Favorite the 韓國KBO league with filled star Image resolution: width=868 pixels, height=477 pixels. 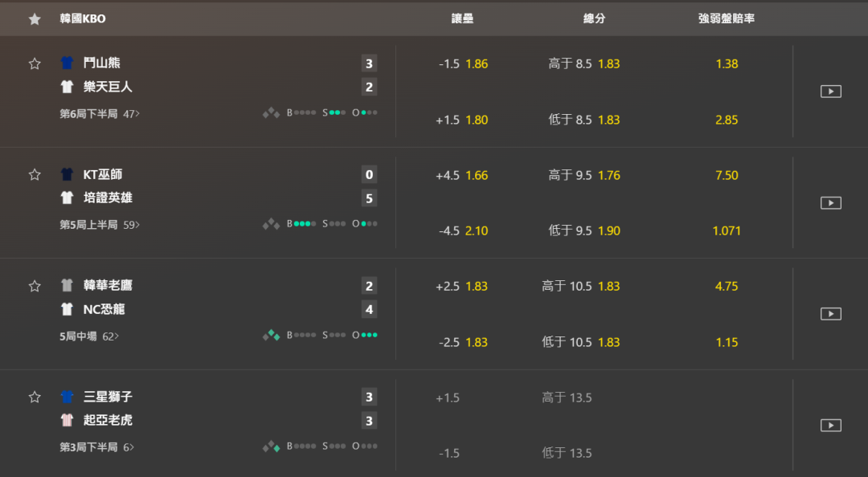pos(35,18)
